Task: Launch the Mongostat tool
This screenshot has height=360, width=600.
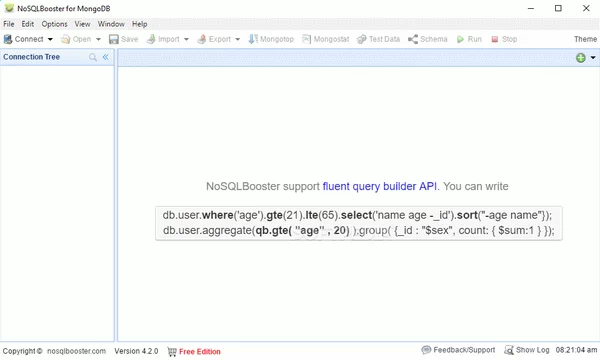Action: [326, 39]
